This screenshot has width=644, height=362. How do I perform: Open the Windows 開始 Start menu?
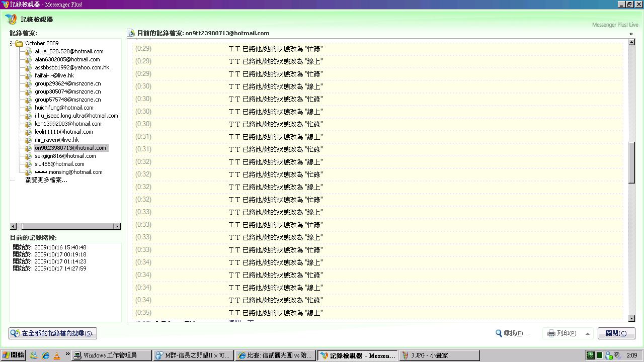[13, 355]
